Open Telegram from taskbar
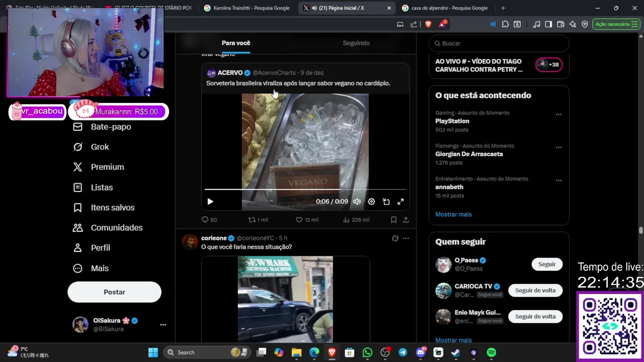 403,352
